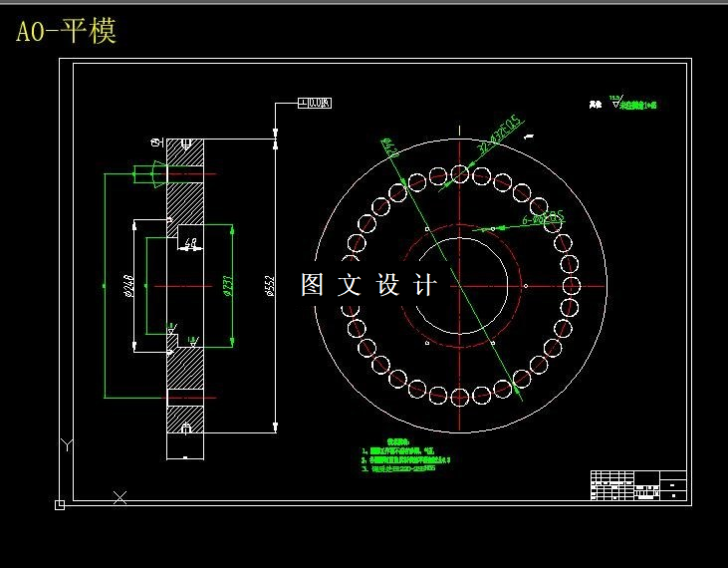Select the green ø231 dimension text
Image resolution: width=728 pixels, height=568 pixels.
tap(227, 286)
